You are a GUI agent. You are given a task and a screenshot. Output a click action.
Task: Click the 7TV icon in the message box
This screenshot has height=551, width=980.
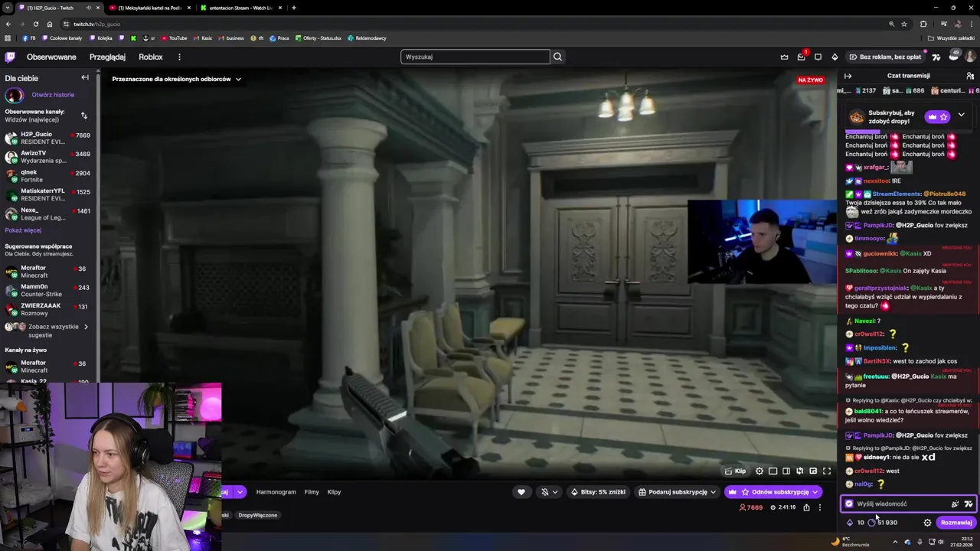(969, 504)
